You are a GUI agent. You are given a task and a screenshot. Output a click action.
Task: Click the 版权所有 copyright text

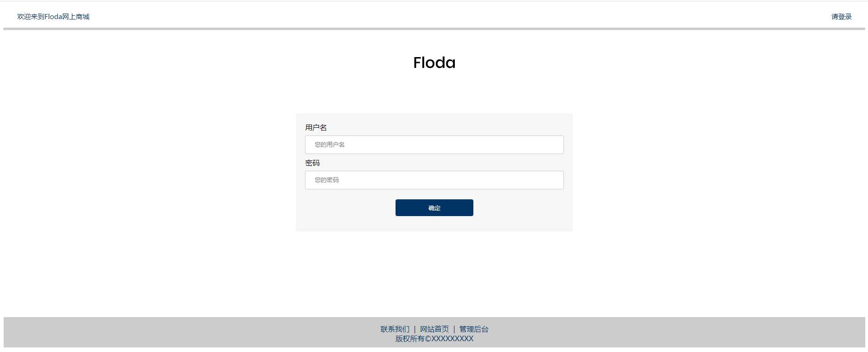(x=434, y=339)
